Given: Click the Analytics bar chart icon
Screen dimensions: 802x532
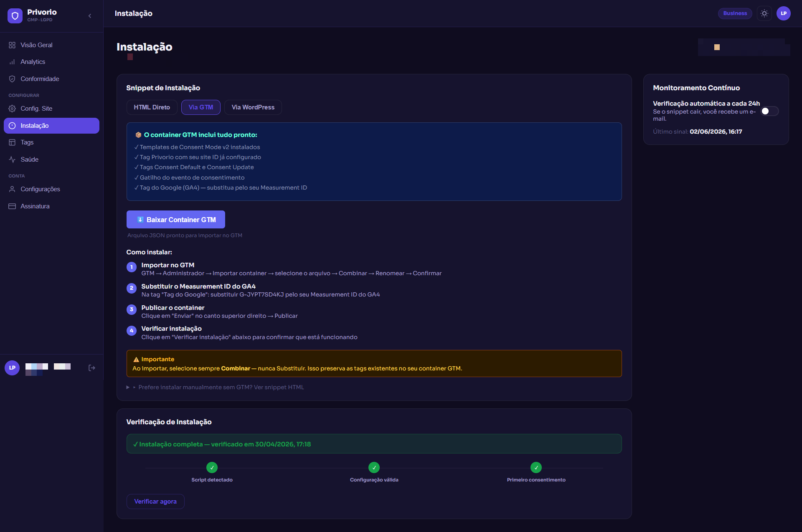Looking at the screenshot, I should (x=12, y=62).
